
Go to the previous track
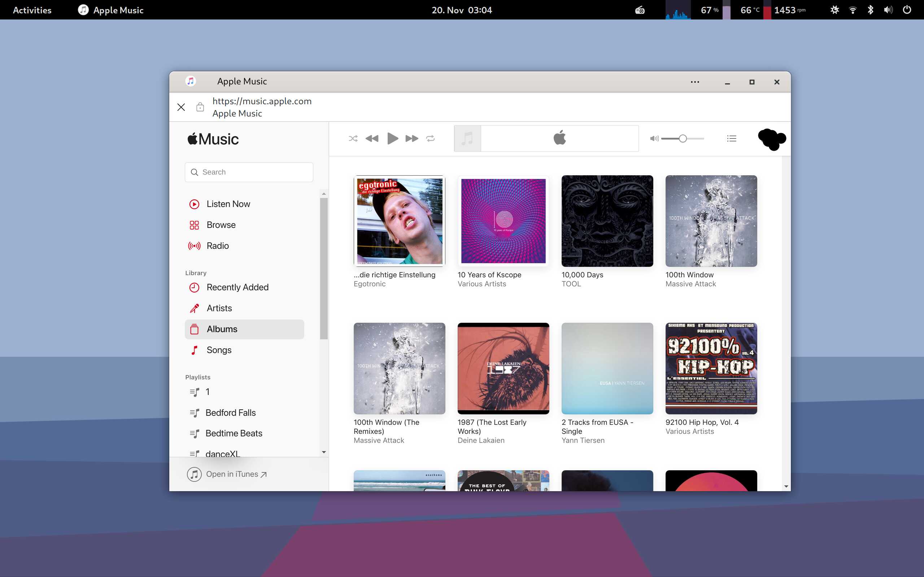click(x=371, y=138)
